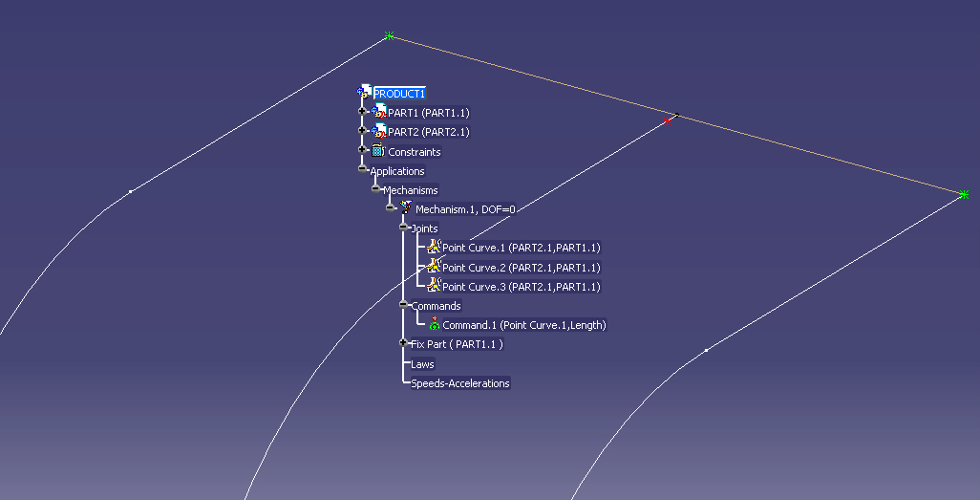The height and width of the screenshot is (500, 980).
Task: Select the Commands tree item
Action: pos(437,306)
